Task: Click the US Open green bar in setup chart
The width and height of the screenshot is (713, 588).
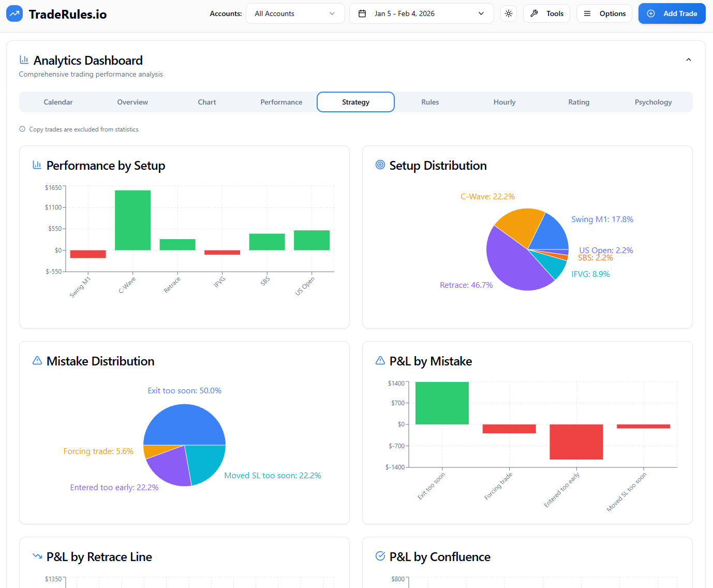Action: pyautogui.click(x=312, y=240)
